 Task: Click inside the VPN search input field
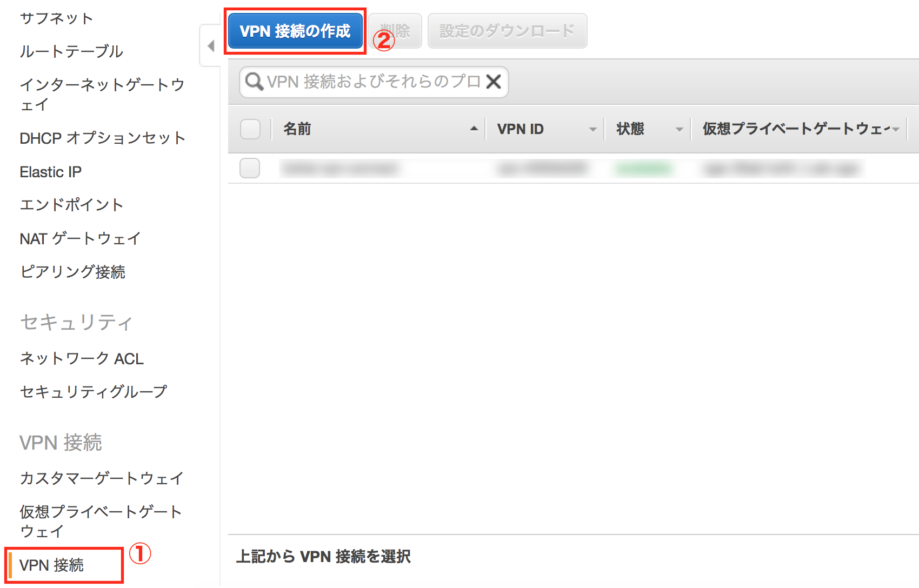point(373,82)
